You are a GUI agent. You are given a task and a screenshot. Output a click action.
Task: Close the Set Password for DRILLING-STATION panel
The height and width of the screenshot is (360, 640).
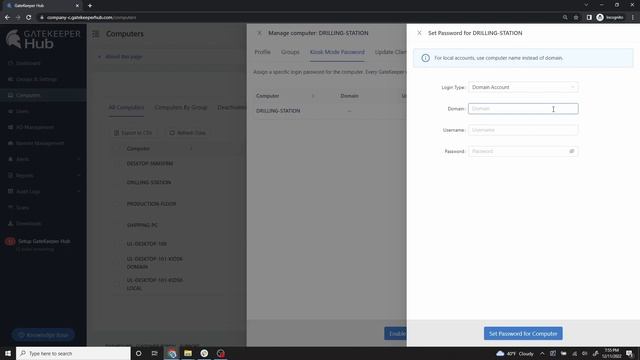click(419, 33)
